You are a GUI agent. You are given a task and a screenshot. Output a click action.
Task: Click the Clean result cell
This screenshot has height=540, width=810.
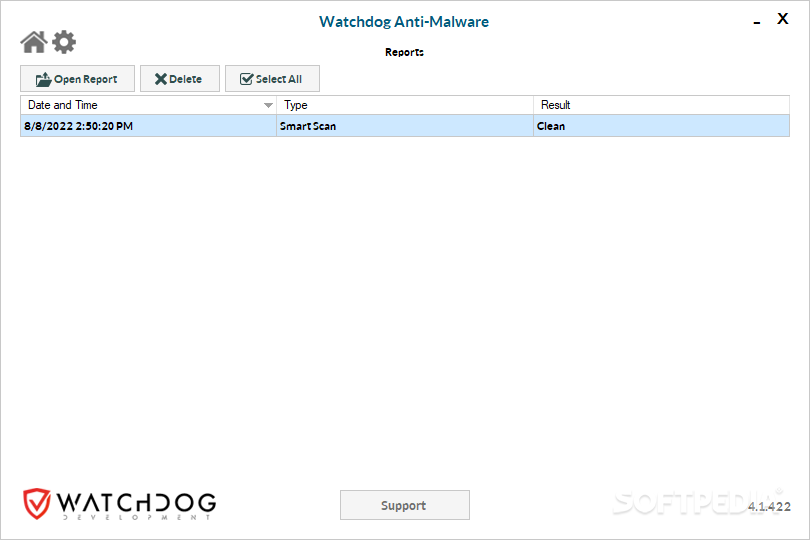tap(661, 126)
